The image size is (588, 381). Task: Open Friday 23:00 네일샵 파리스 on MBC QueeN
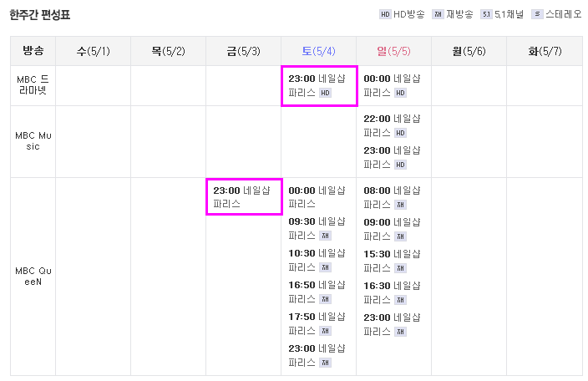click(x=241, y=197)
